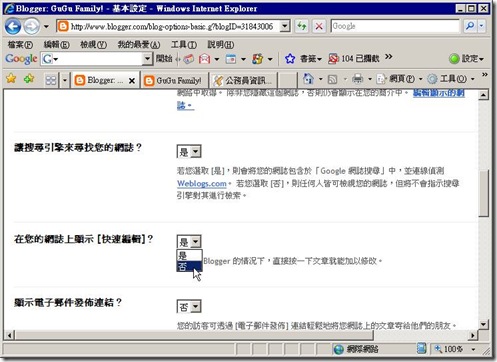
Task: Open the 編輯(E) menu
Action: [x=56, y=44]
